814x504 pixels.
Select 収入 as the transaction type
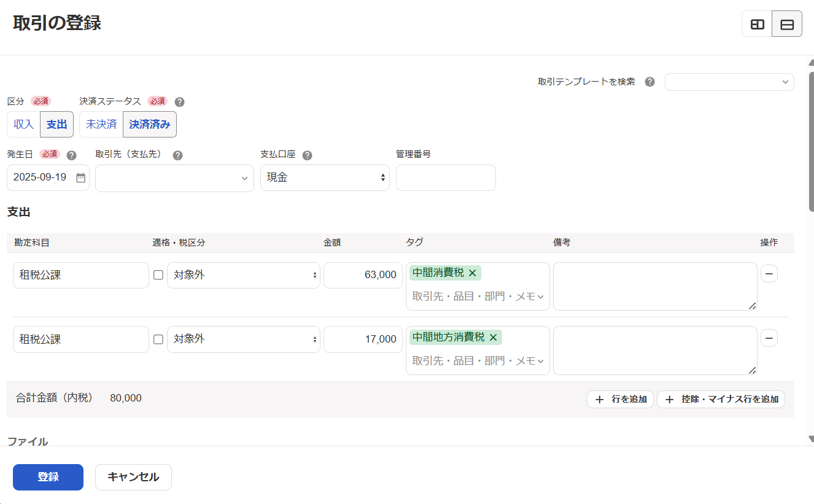pyautogui.click(x=23, y=124)
